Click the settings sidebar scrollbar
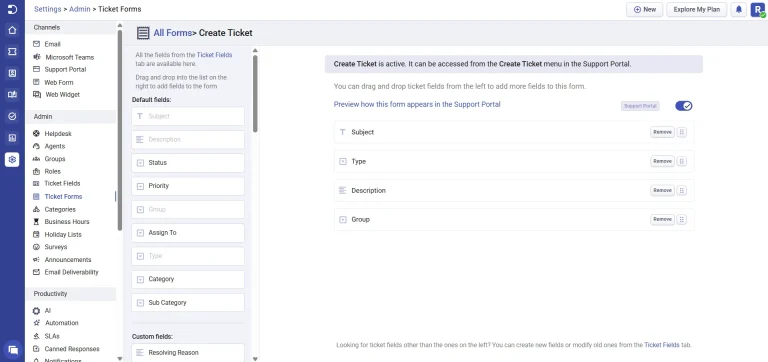The width and height of the screenshot is (768, 362). (120, 130)
